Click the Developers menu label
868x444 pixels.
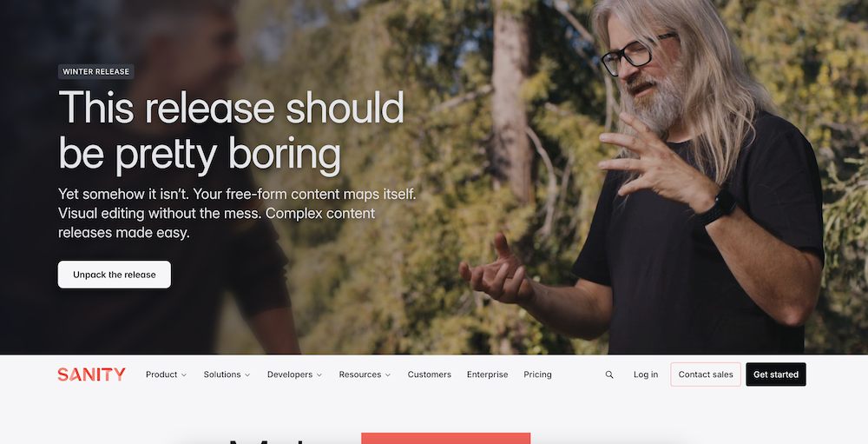290,374
